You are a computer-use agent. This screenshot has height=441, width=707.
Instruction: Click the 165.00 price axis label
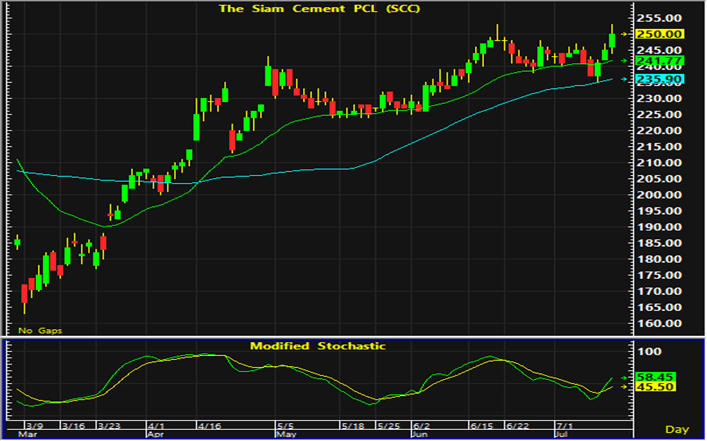coord(659,307)
